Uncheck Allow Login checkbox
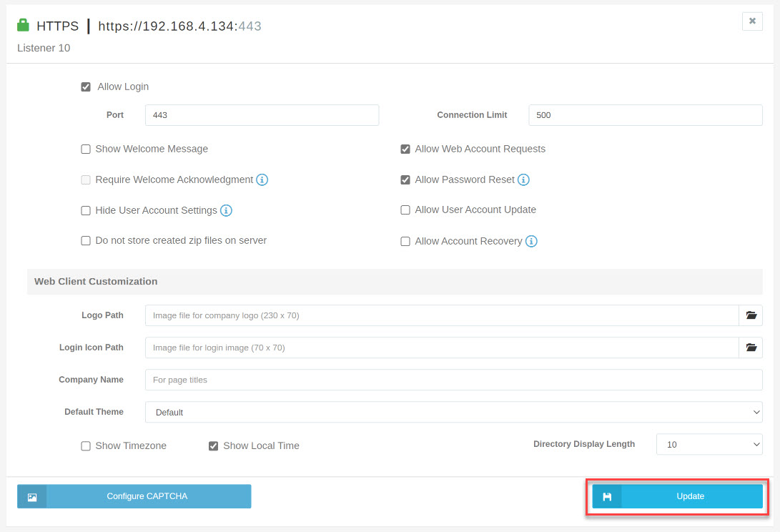This screenshot has height=532, width=780. pos(86,87)
